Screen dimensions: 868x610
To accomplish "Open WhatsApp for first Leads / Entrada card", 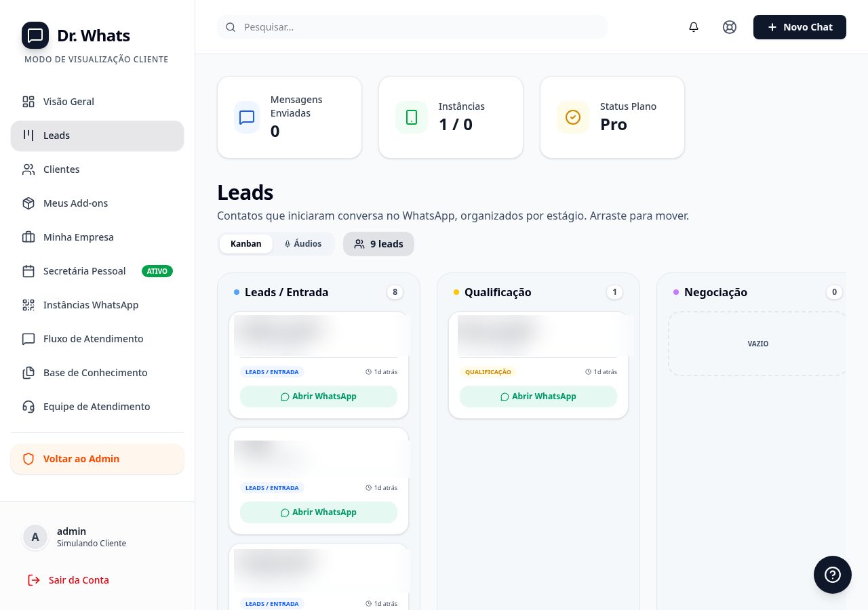I will pyautogui.click(x=319, y=396).
